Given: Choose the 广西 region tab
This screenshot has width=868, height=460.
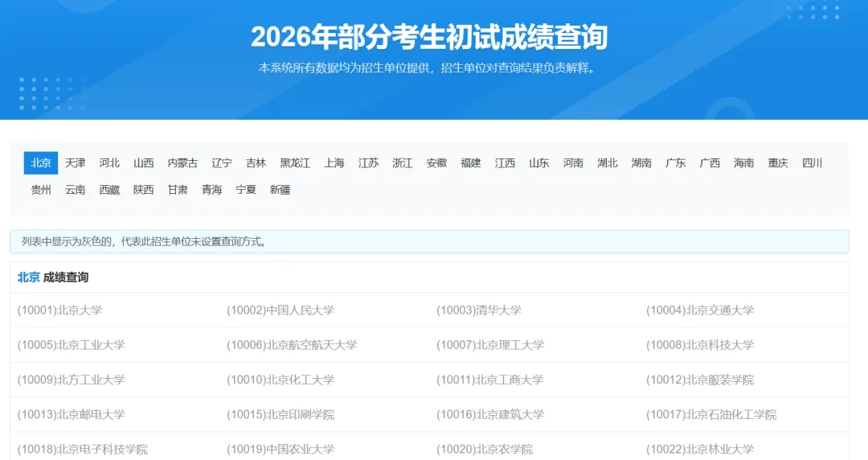Looking at the screenshot, I should coord(710,163).
